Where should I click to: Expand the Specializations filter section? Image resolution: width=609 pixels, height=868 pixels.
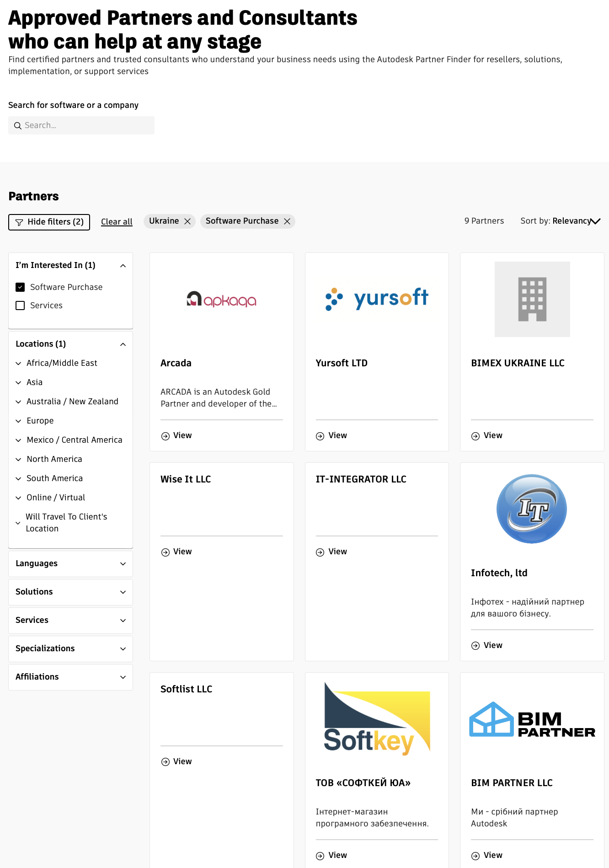click(x=70, y=649)
